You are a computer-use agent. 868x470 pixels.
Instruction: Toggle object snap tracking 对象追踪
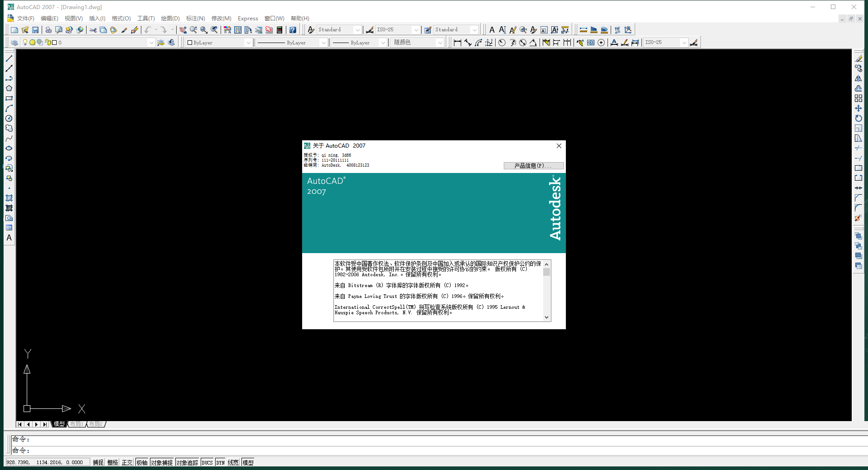coord(187,462)
